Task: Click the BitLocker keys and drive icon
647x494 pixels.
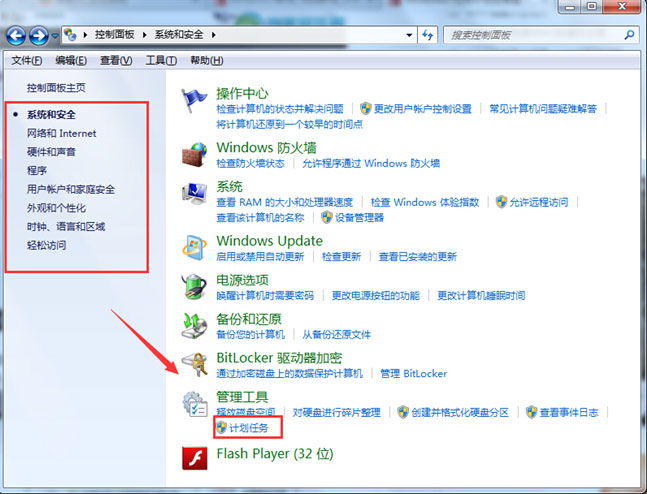Action: click(x=194, y=364)
